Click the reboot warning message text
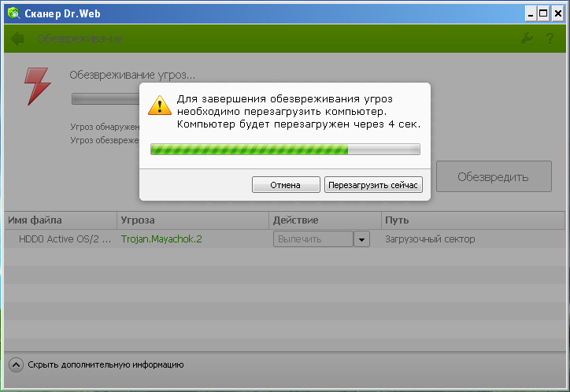This screenshot has width=570, height=392. pyautogui.click(x=298, y=112)
